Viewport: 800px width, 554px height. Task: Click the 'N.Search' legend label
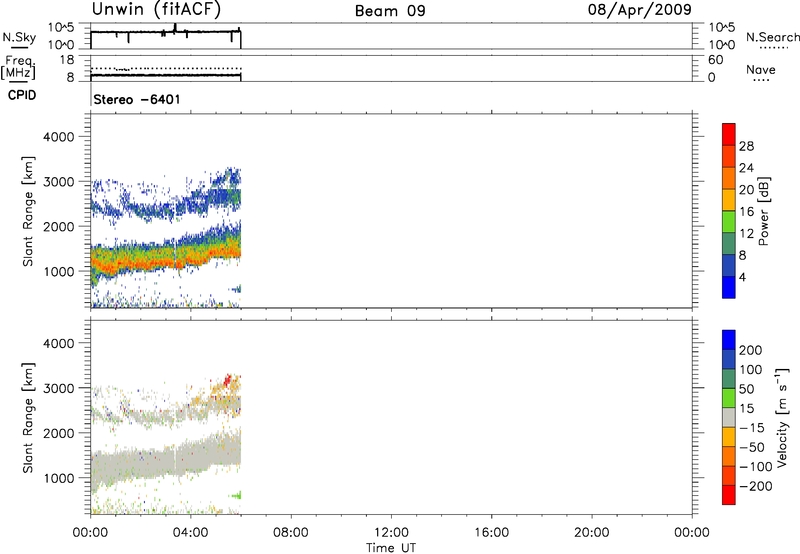pyautogui.click(x=773, y=37)
